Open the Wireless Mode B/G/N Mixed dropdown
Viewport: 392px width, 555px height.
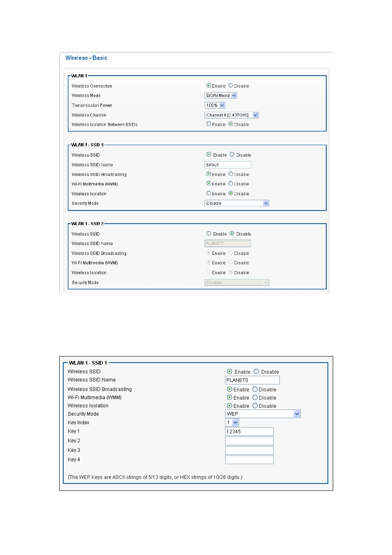[x=221, y=95]
